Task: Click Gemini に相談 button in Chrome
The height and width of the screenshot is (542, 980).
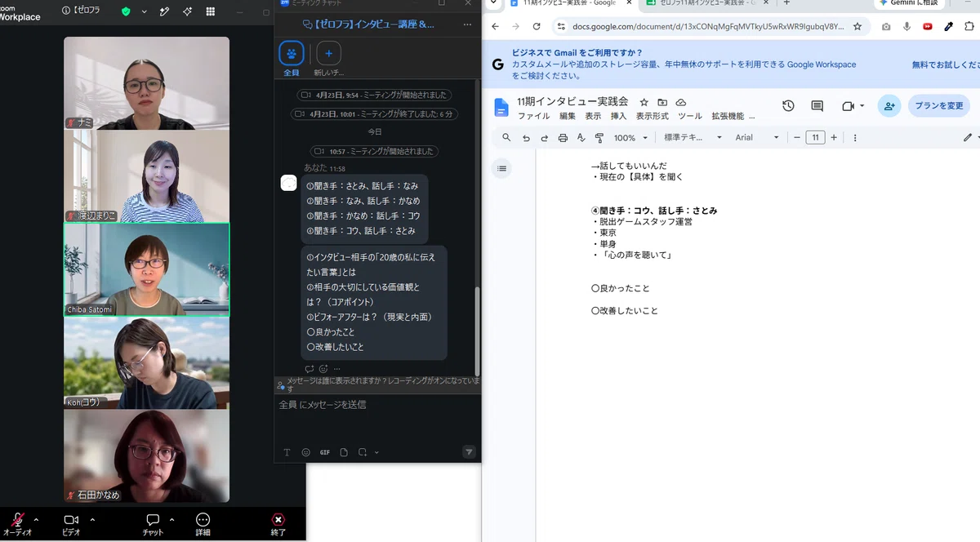Action: pyautogui.click(x=910, y=3)
